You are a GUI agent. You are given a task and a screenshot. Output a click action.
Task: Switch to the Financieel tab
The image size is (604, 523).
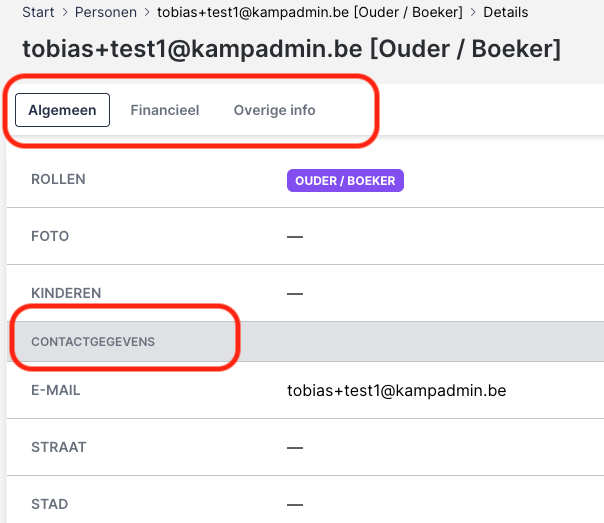165,110
